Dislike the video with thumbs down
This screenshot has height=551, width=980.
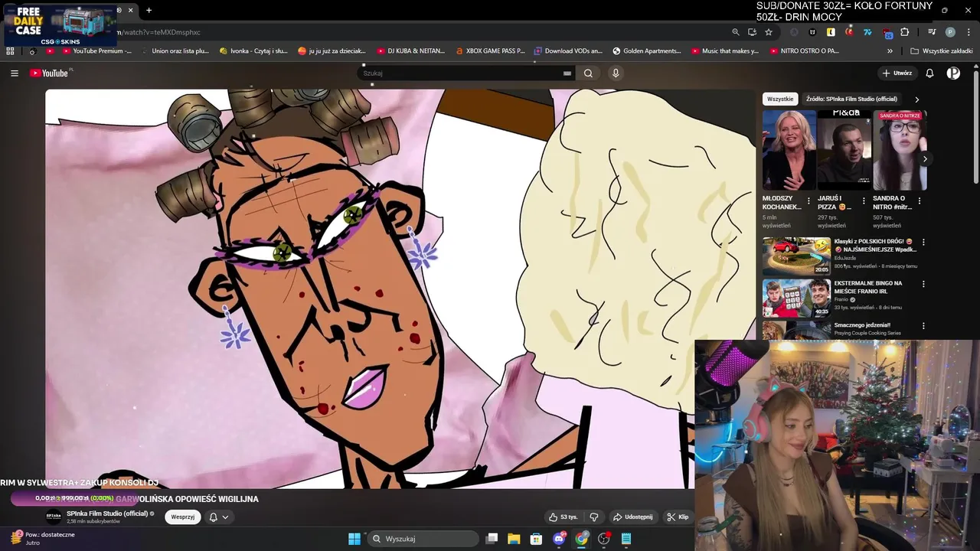594,517
